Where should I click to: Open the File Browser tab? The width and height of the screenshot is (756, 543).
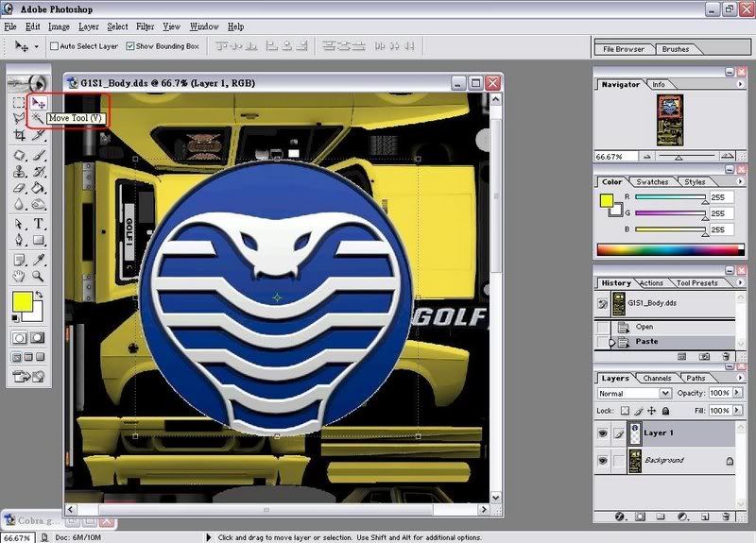[624, 49]
